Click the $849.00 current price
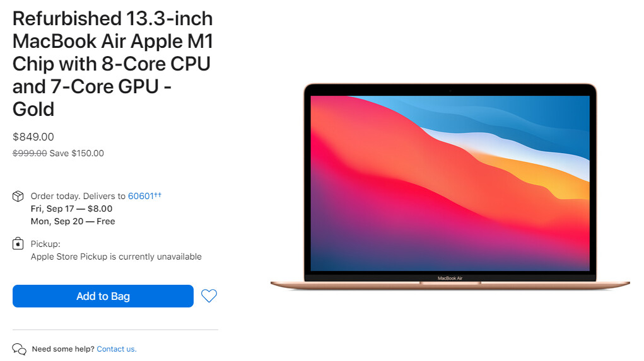 coord(33,137)
